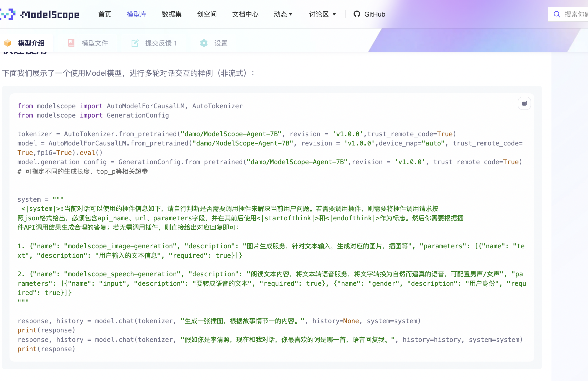Focus the search input field
588x381 pixels.
[x=576, y=14]
